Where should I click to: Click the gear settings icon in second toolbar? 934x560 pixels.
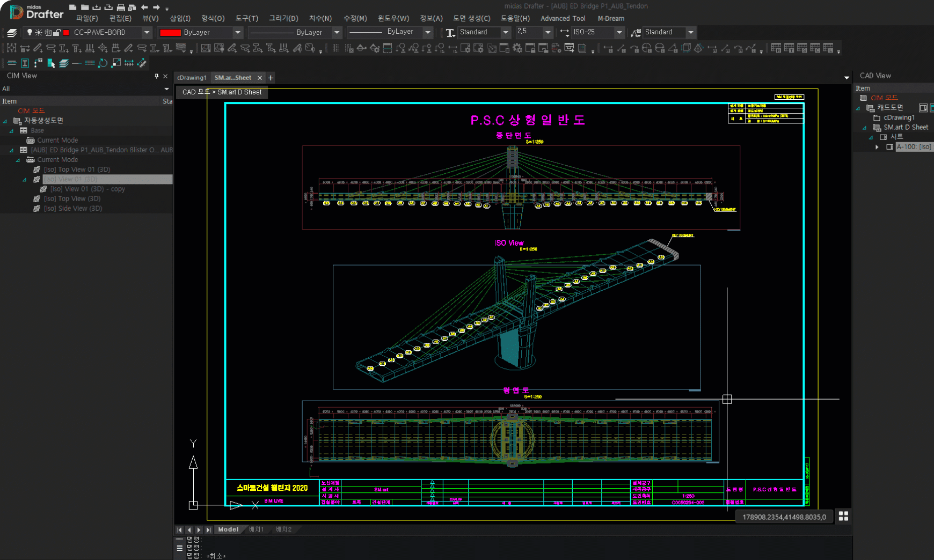[517, 48]
